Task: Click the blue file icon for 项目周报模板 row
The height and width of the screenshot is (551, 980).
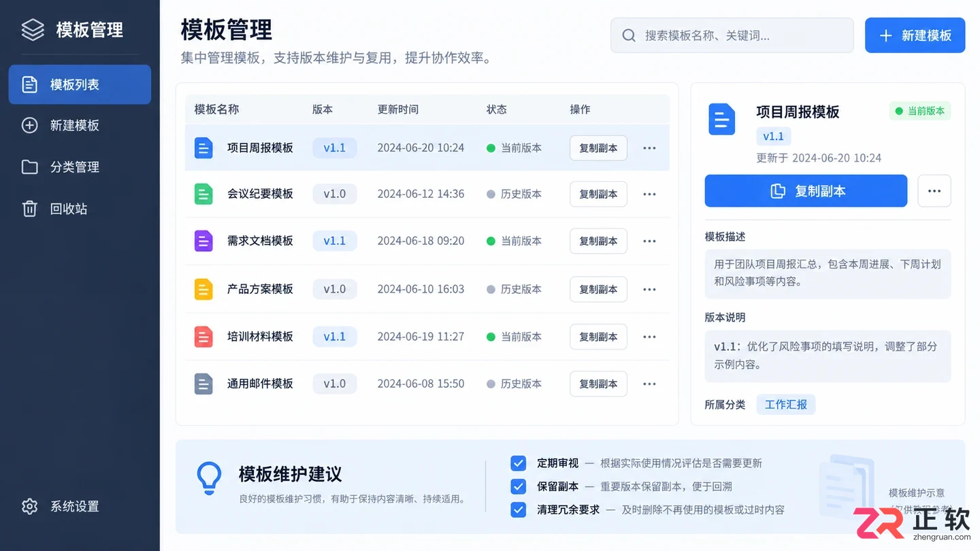Action: point(203,148)
